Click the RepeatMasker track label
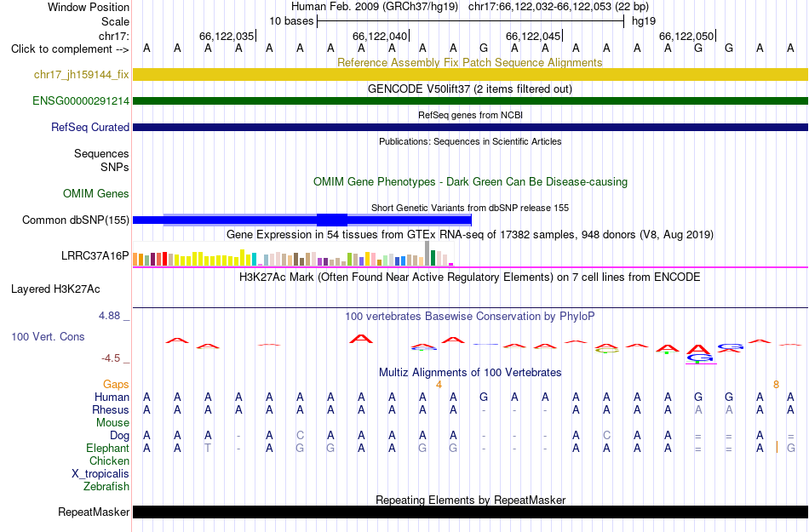The width and height of the screenshot is (809, 532). coord(94,512)
